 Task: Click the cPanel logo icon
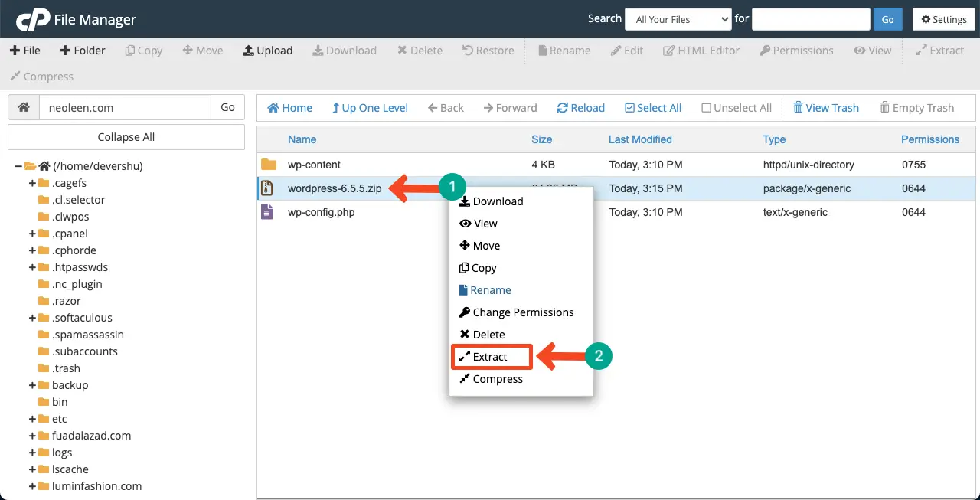33,19
